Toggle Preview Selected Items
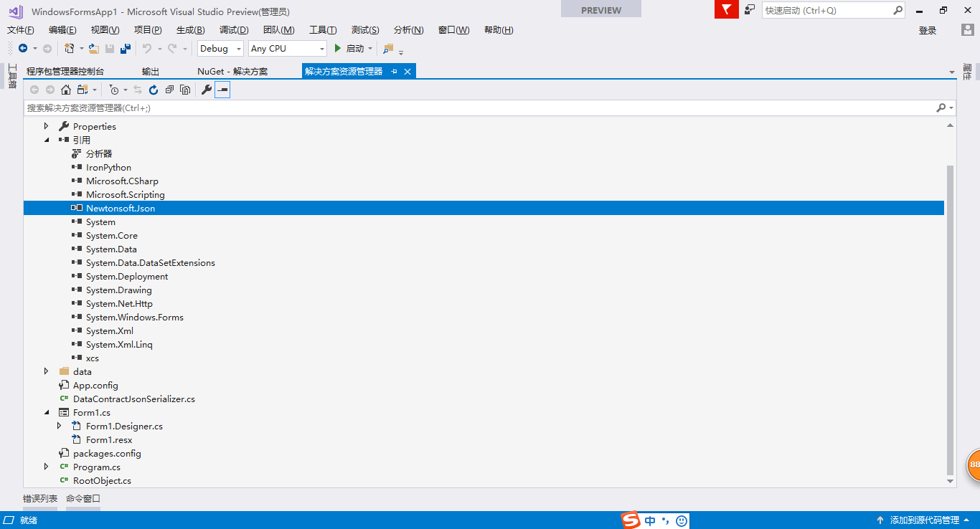 point(222,89)
